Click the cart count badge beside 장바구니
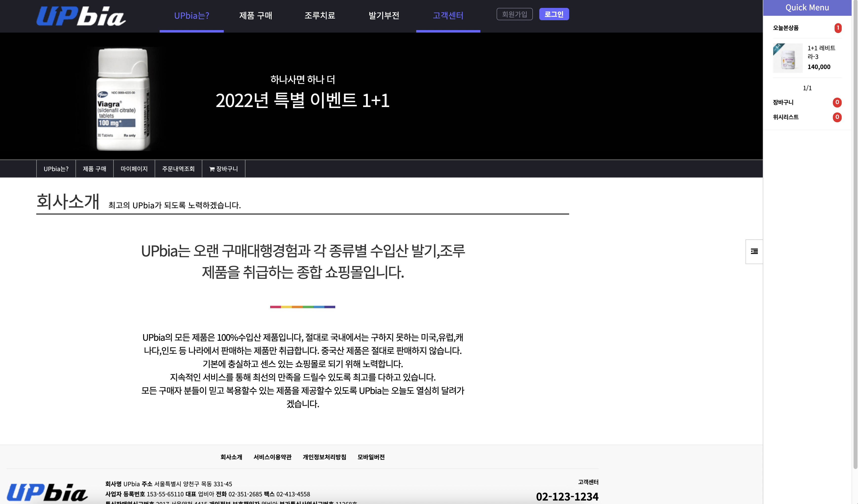The image size is (858, 504). point(837,102)
